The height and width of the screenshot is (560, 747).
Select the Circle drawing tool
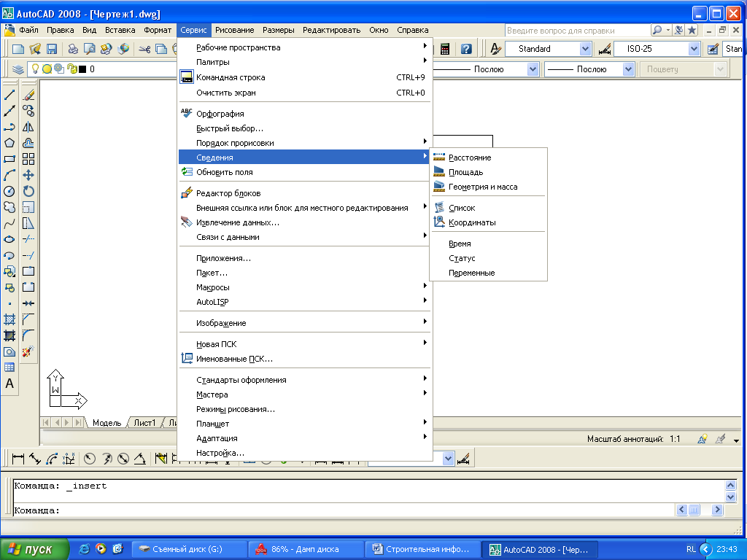(x=9, y=192)
